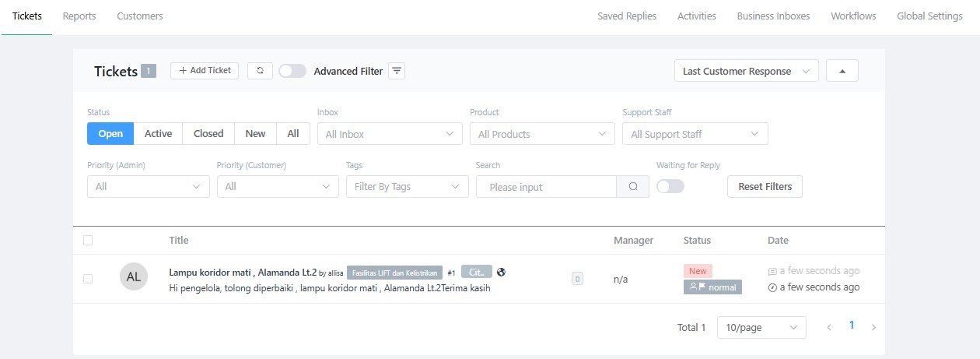Check the select all tickets checkbox
The image size is (980, 359).
[x=88, y=240]
